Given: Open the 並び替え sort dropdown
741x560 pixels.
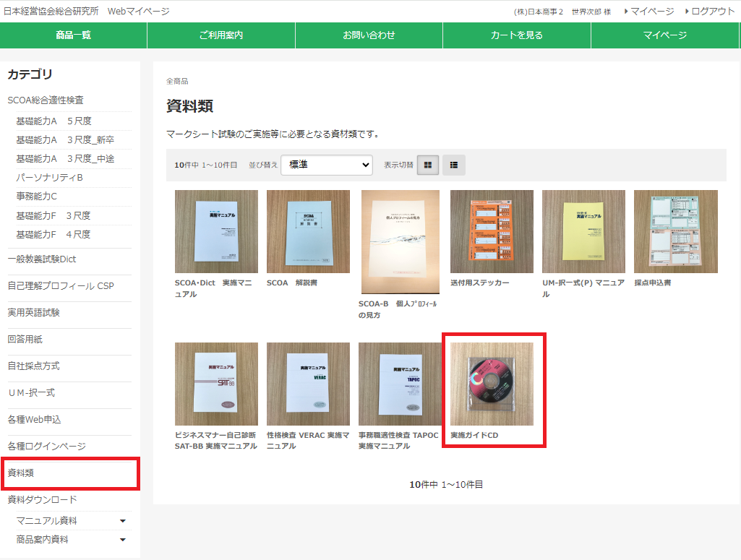Looking at the screenshot, I should (327, 165).
